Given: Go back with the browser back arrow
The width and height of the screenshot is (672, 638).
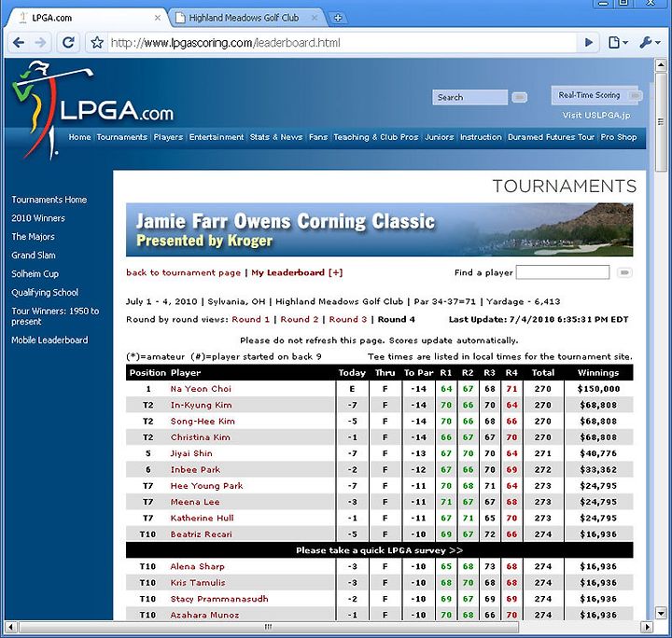Looking at the screenshot, I should (19, 42).
